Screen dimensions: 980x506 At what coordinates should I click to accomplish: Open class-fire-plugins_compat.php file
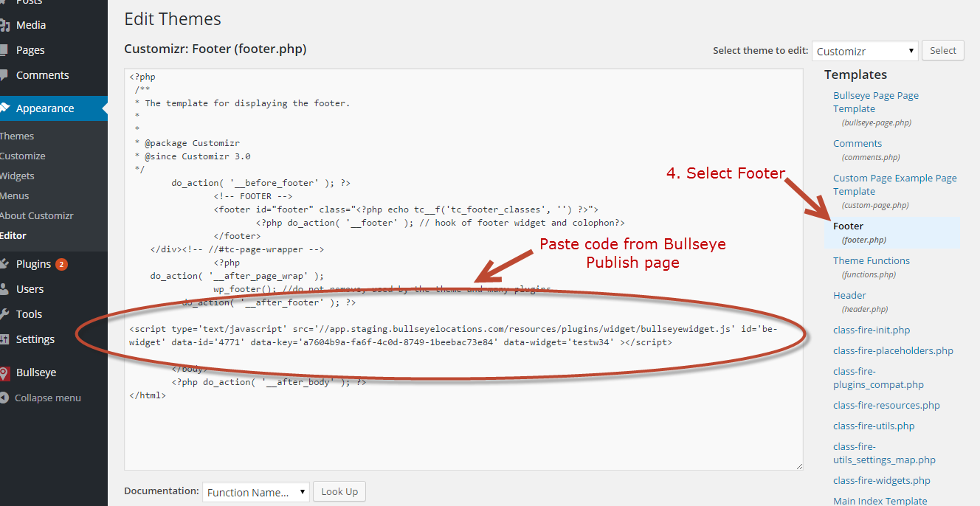878,378
